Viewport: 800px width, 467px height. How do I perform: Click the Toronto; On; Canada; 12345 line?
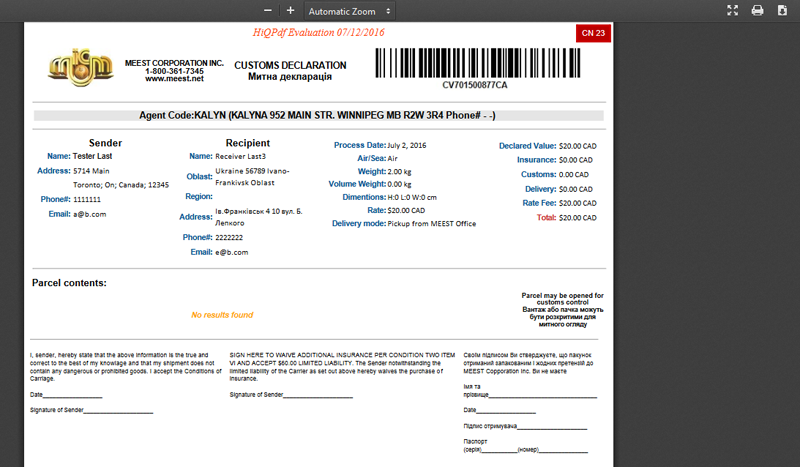tap(121, 185)
